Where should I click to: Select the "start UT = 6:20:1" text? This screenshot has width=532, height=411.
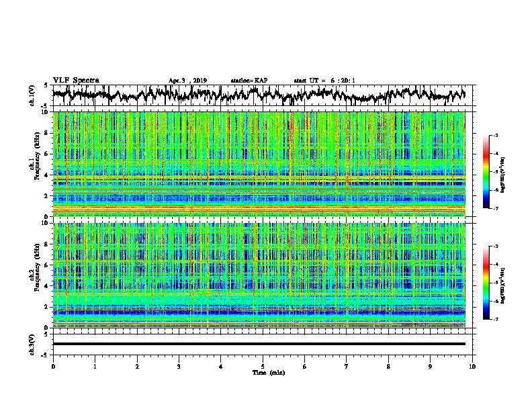pyautogui.click(x=324, y=81)
